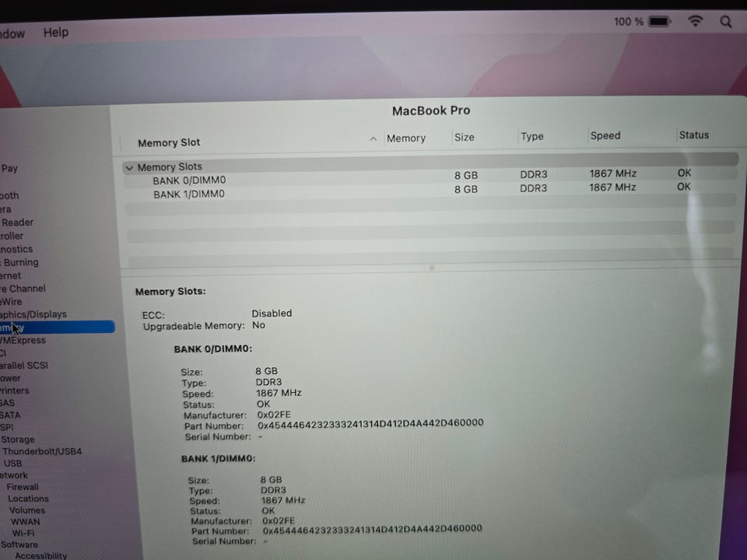
Task: Select SPI in the sidebar
Action: click(7, 427)
